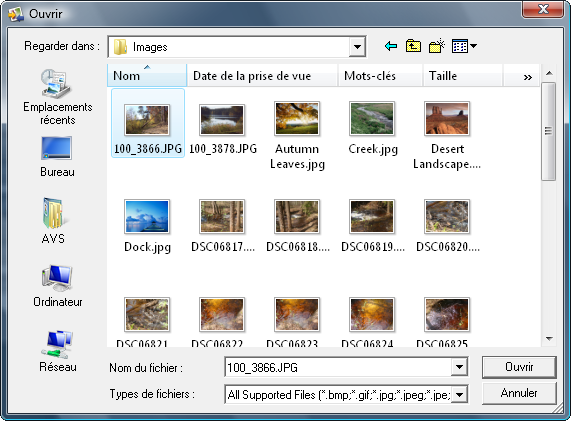Open Emplacements récents in the sidebar

point(58,97)
